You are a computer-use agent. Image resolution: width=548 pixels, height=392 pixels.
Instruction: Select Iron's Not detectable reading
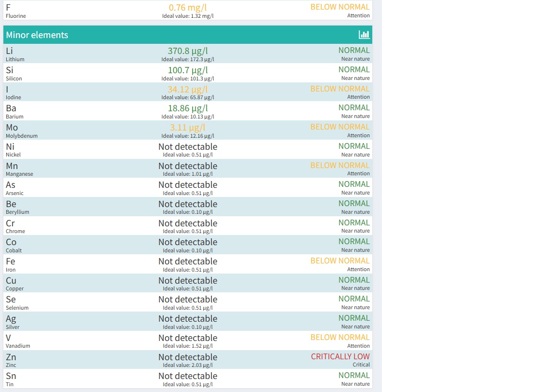tap(188, 261)
